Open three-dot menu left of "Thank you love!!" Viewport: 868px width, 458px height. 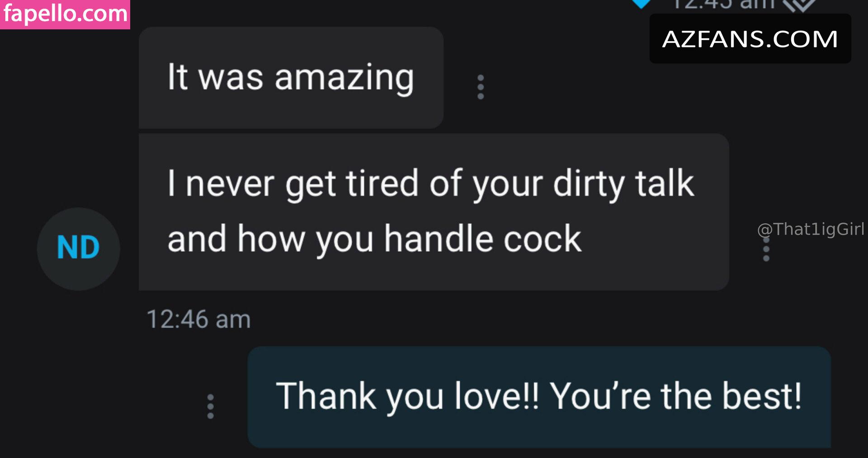210,407
